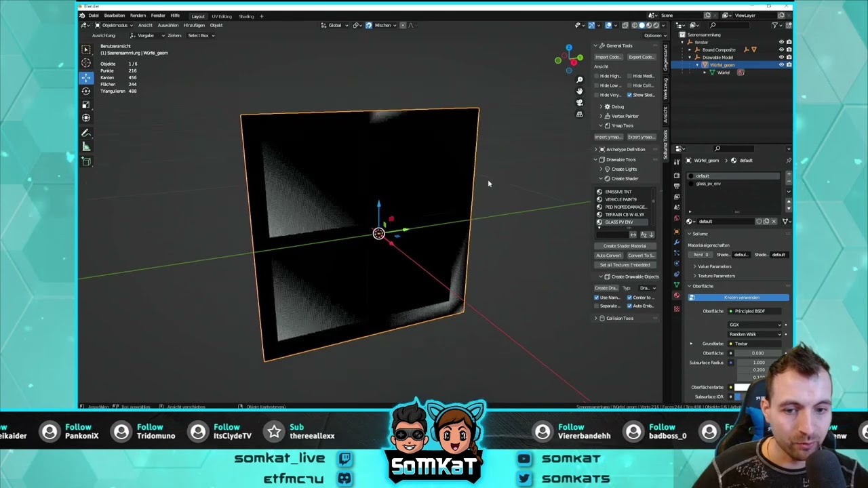Click the Twitch icon in the overlay

pos(345,459)
